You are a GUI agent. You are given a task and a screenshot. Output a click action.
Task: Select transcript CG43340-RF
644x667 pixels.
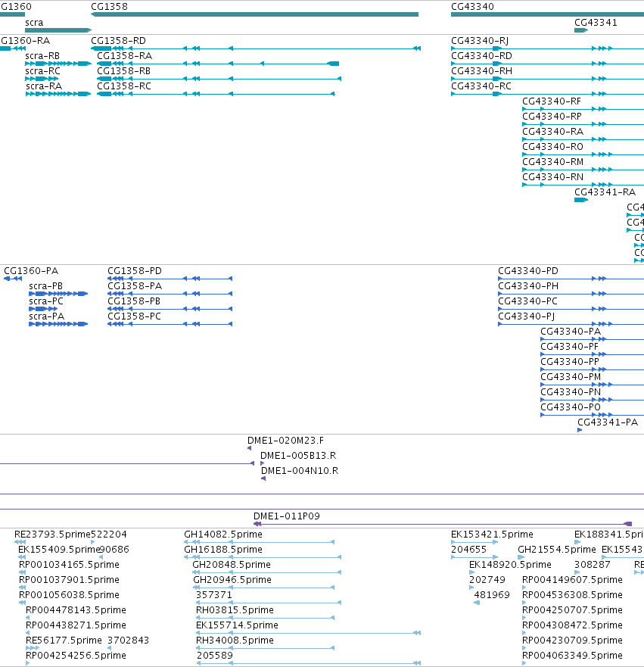click(x=552, y=101)
